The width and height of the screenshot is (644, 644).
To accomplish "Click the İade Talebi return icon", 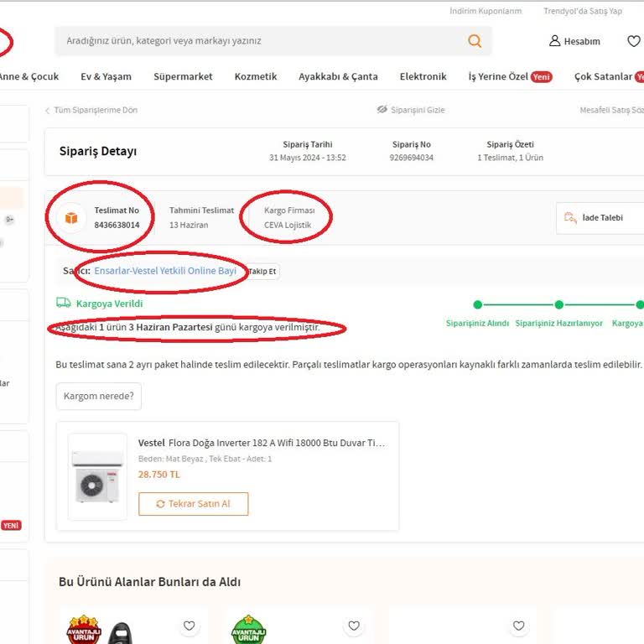I will pyautogui.click(x=570, y=218).
